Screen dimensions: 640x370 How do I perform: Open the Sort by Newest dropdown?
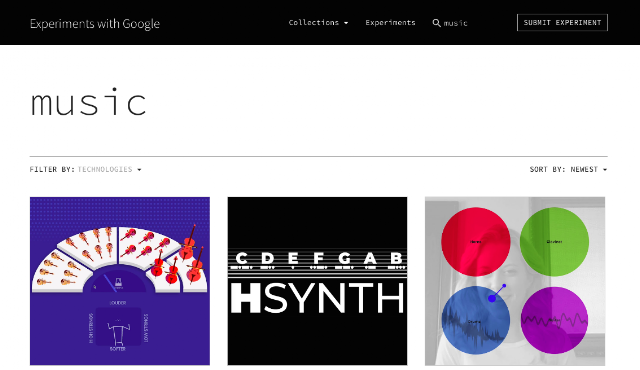pyautogui.click(x=568, y=169)
